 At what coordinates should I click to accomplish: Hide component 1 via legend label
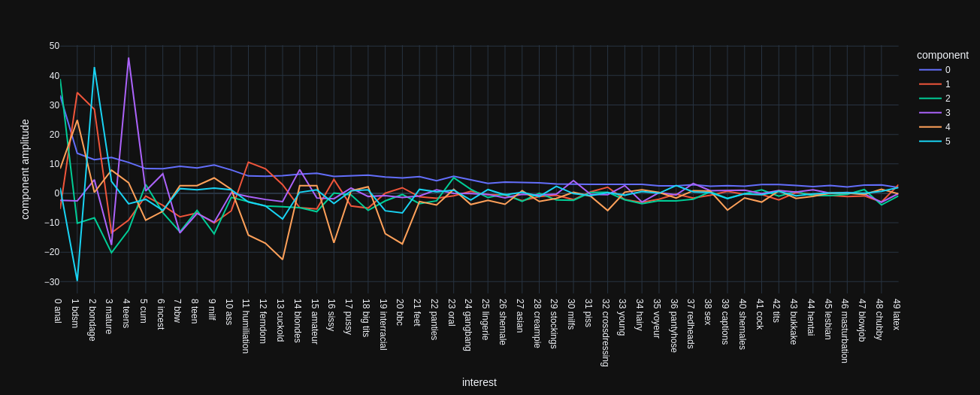tap(947, 84)
